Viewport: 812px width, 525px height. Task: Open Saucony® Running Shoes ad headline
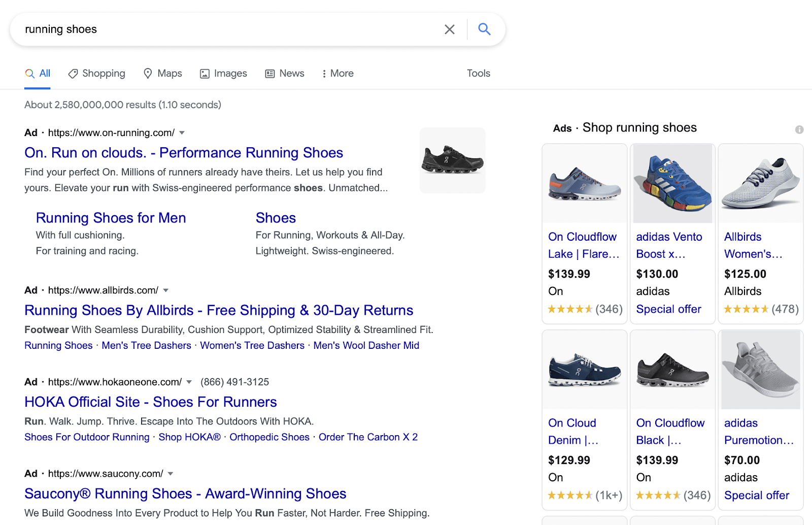(x=185, y=494)
